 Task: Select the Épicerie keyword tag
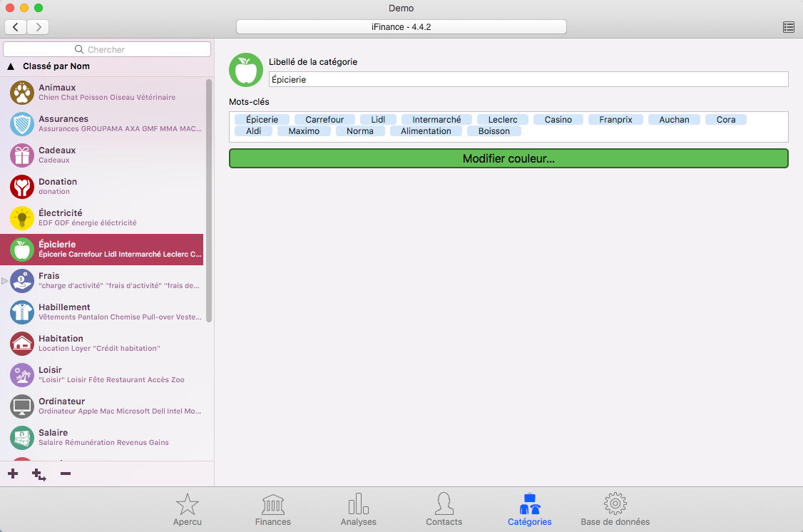(x=262, y=119)
